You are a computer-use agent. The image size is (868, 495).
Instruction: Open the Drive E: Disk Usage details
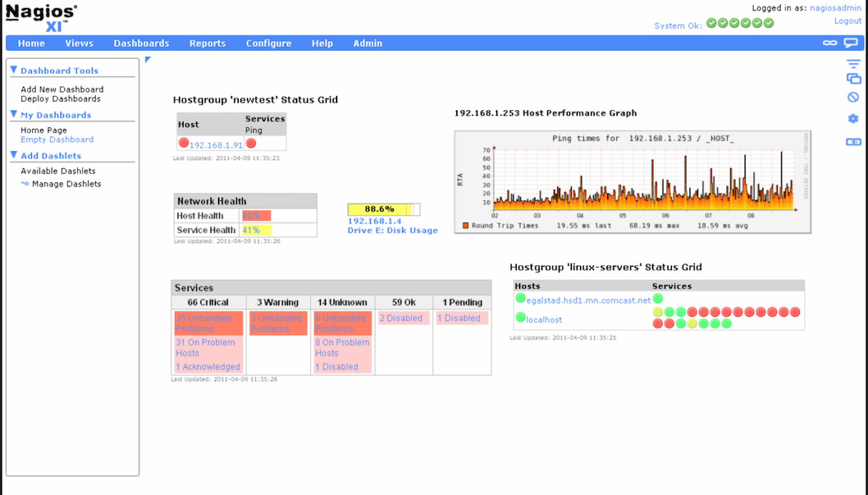click(392, 230)
